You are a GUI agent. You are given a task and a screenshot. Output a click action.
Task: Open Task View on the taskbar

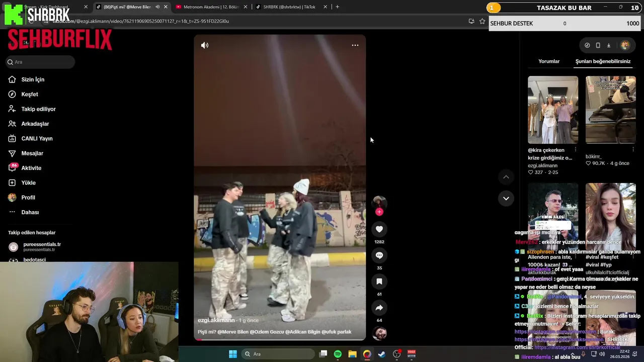point(324,354)
